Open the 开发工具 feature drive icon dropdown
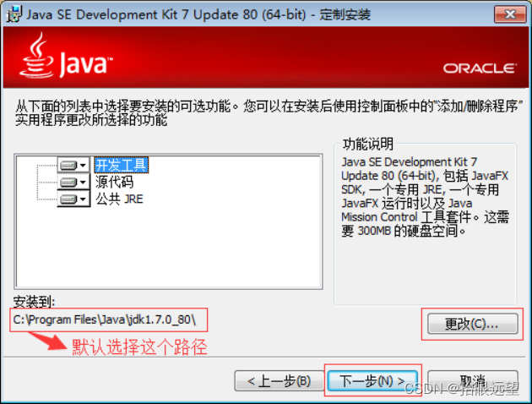Viewport: 532px width, 404px height. (73, 166)
